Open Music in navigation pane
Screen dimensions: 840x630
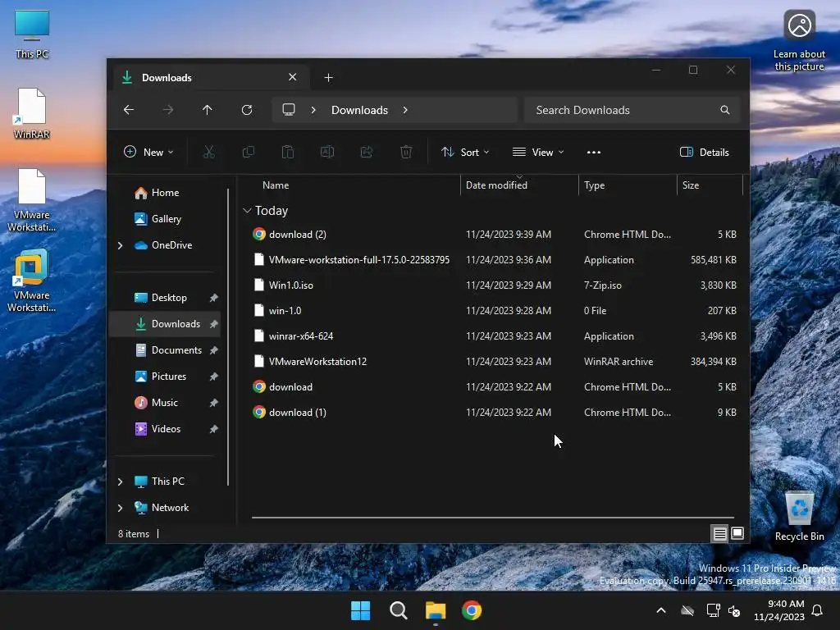click(x=165, y=403)
